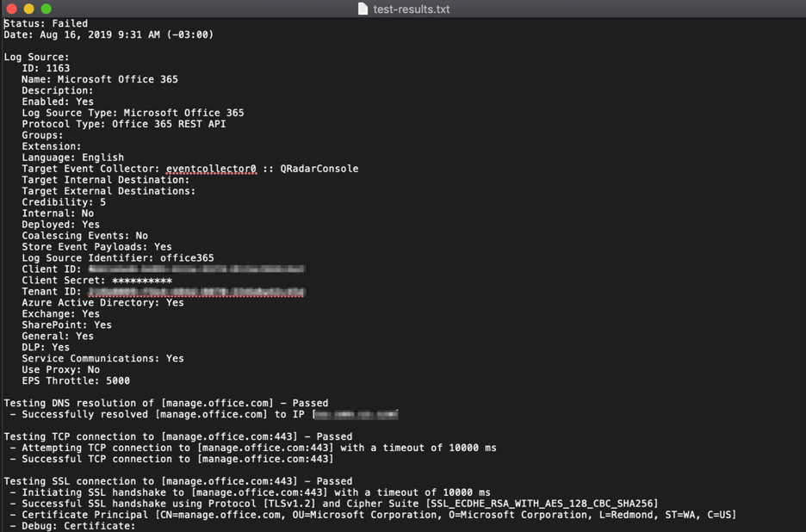Click the 'Target Internal Destination:' line
806x532 pixels.
[105, 180]
